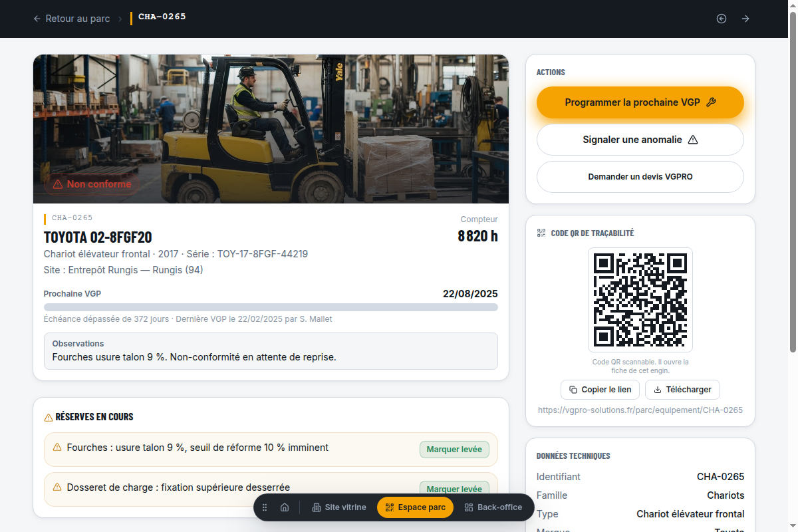This screenshot has height=532, width=798.
Task: Switch to Espace parc tab
Action: (x=415, y=507)
